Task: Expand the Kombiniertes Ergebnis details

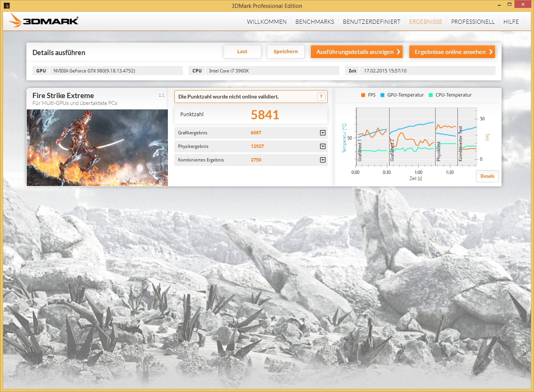Action: [323, 160]
